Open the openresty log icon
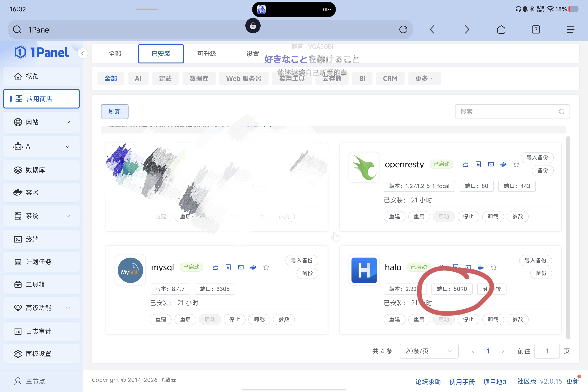 [478, 164]
